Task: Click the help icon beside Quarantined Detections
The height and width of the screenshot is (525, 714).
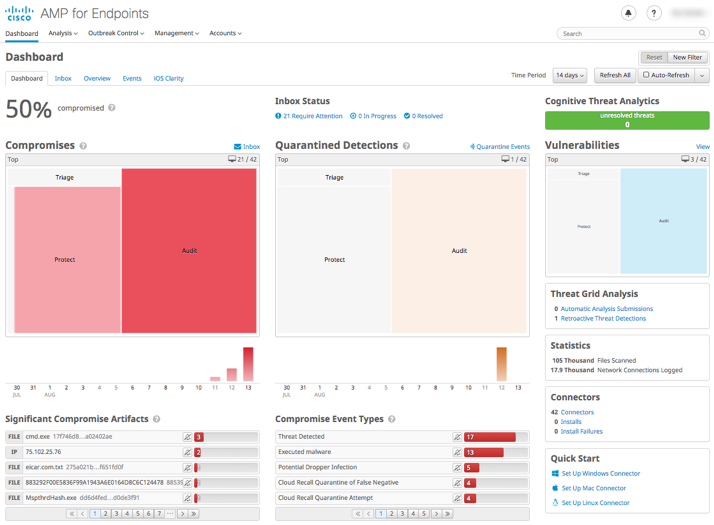Action: tap(406, 146)
